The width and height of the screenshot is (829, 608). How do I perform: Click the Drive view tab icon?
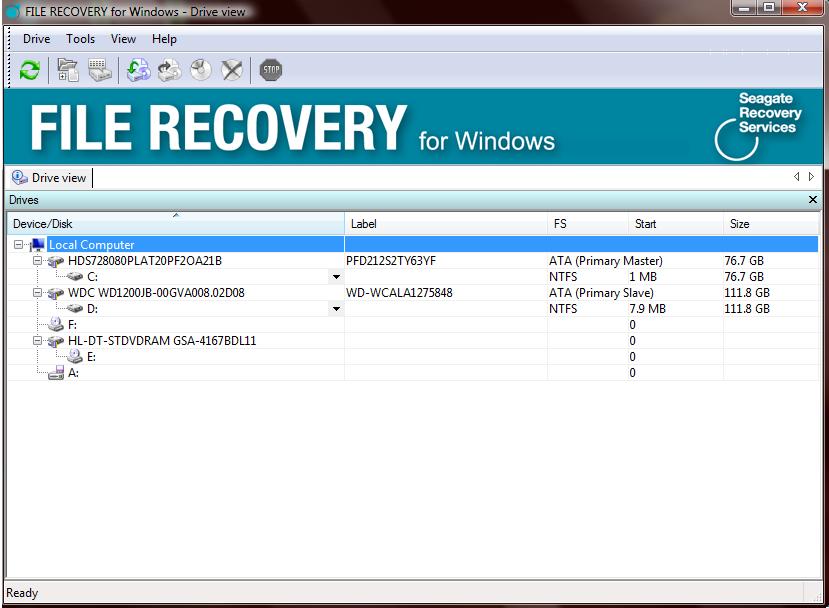point(20,178)
